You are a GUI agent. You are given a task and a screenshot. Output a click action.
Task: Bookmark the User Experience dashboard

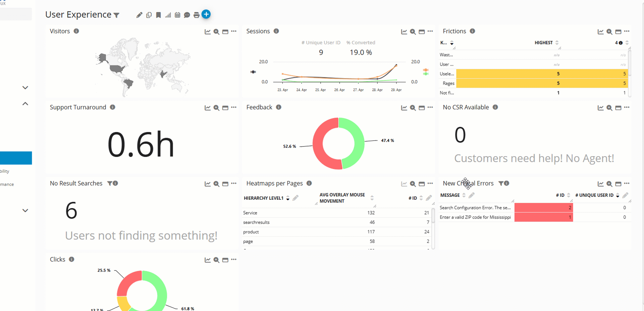coord(158,15)
